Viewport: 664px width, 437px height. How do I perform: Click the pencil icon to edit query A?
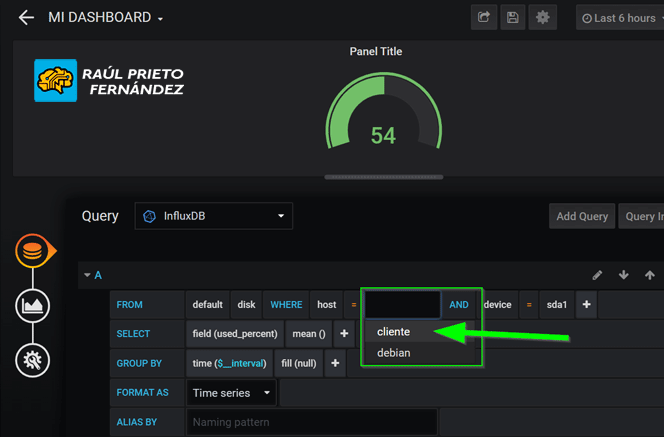pos(598,275)
